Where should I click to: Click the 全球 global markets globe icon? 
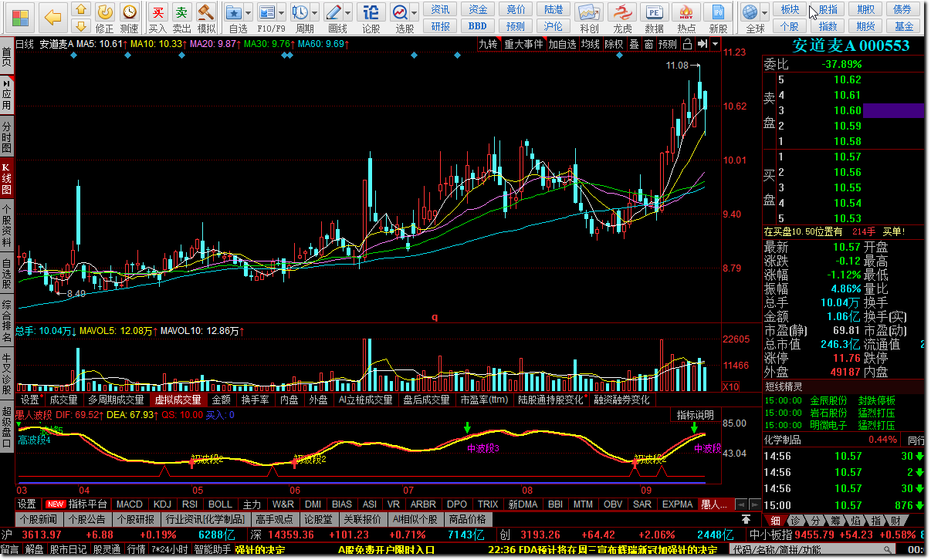click(750, 12)
